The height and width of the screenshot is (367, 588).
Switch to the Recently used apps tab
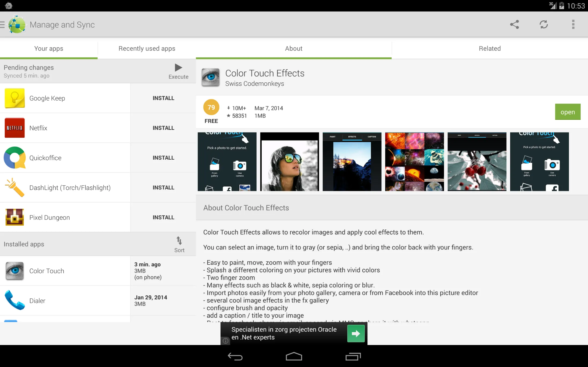click(147, 48)
